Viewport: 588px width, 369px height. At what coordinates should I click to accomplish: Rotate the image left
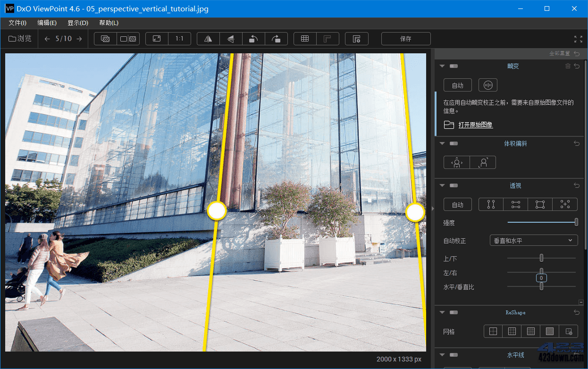pyautogui.click(x=253, y=39)
